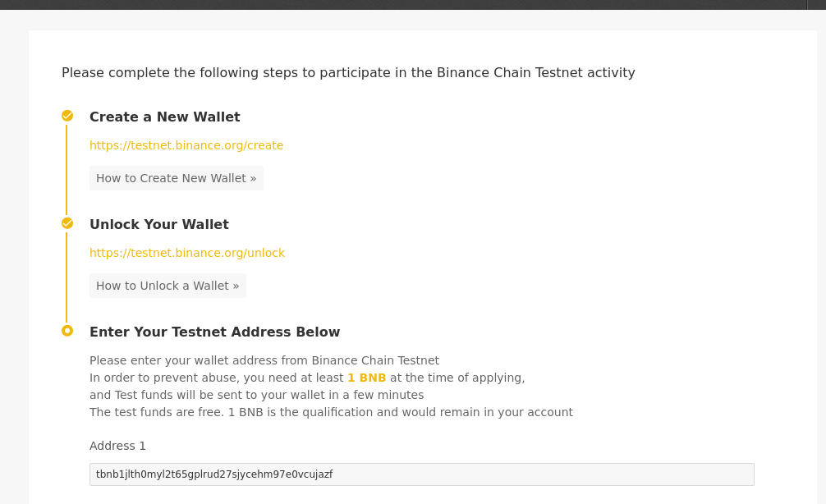Screen dimensions: 826x504
Task: Click the Create a New Wallet heading
Action: (x=164, y=117)
